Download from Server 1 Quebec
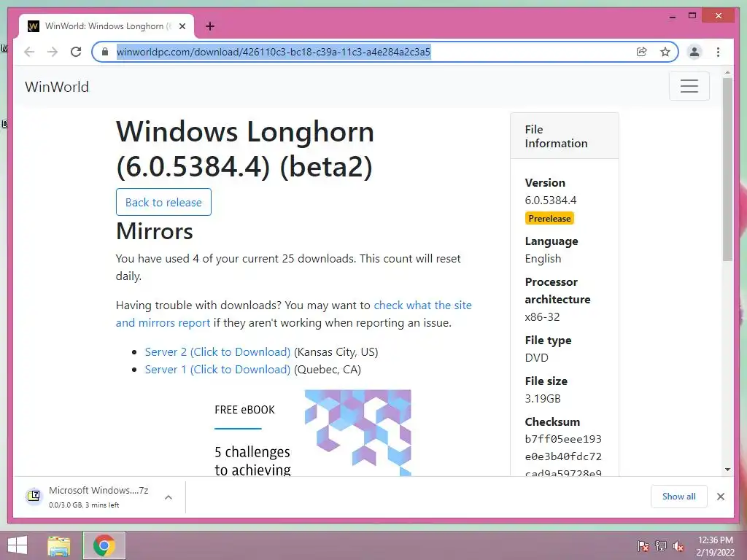This screenshot has width=747, height=560. click(217, 370)
